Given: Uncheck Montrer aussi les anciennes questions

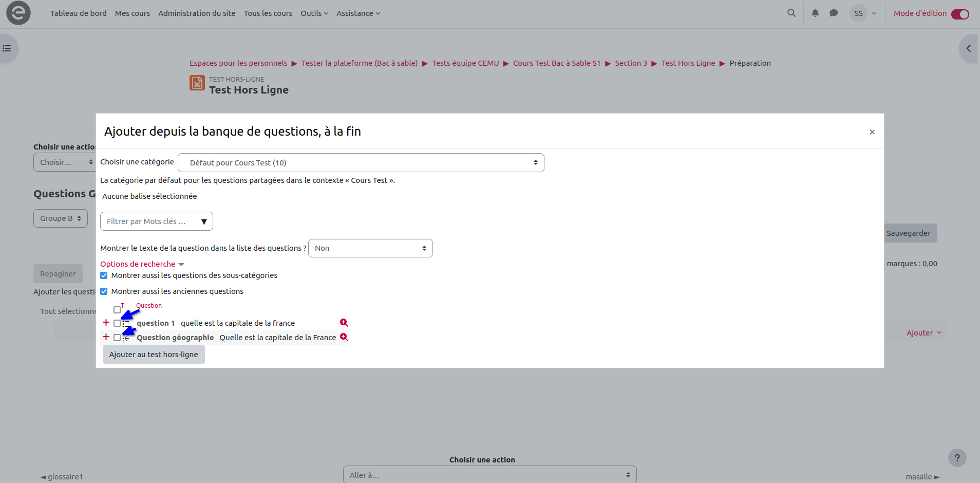Looking at the screenshot, I should [104, 291].
